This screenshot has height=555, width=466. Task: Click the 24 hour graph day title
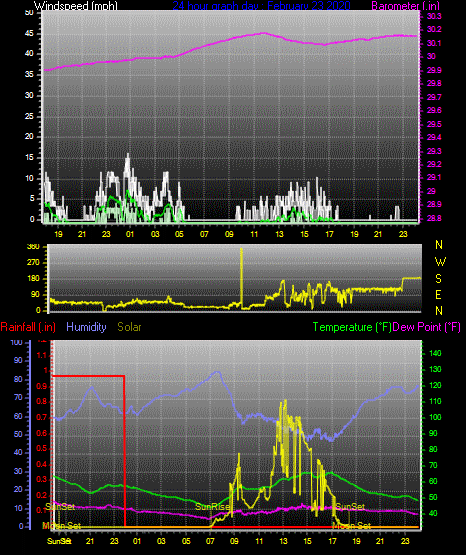[261, 6]
